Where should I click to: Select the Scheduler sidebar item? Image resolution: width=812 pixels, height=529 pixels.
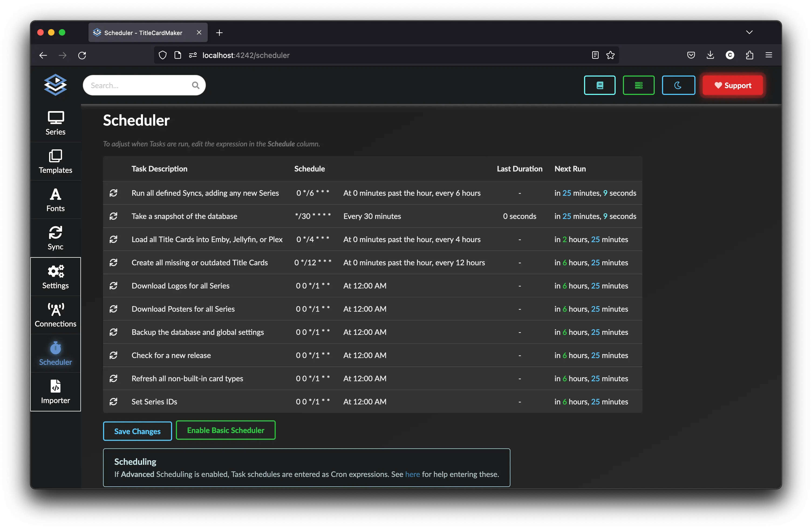[x=55, y=354]
